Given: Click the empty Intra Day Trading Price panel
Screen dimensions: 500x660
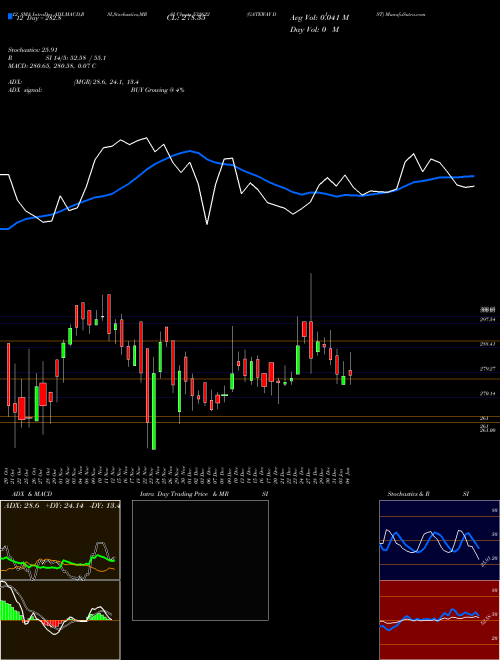Looking at the screenshot, I should pyautogui.click(x=200, y=560).
